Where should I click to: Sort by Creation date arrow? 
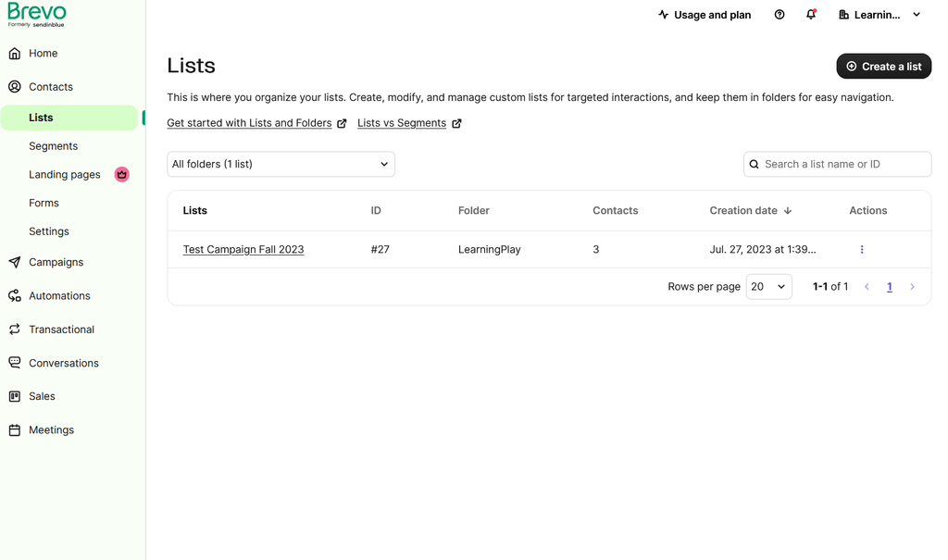tap(788, 211)
